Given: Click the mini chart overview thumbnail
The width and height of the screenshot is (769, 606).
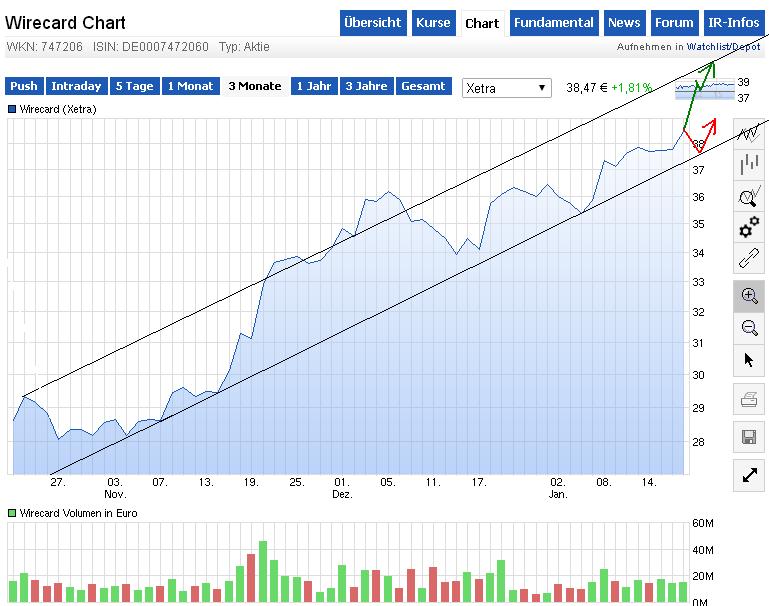Looking at the screenshot, I should pyautogui.click(x=704, y=90).
